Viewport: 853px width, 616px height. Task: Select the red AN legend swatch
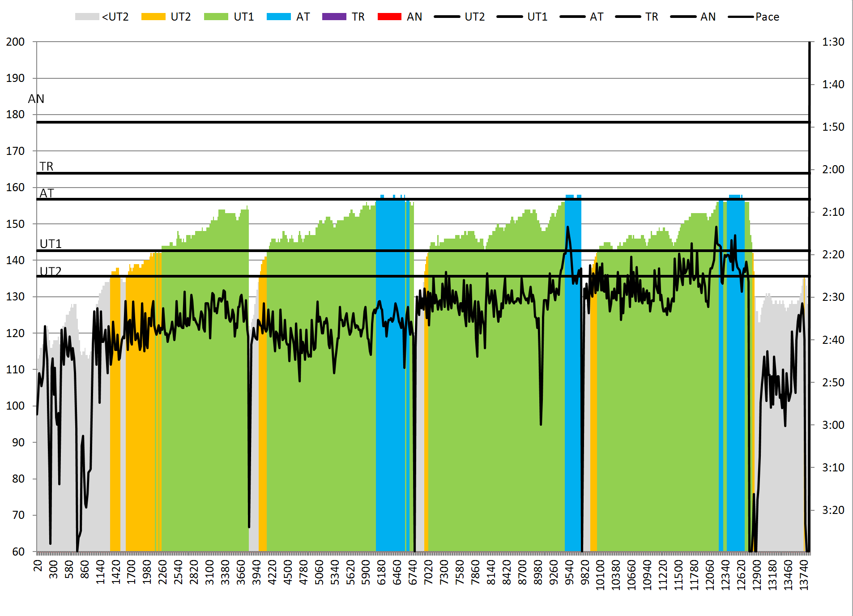pos(389,17)
